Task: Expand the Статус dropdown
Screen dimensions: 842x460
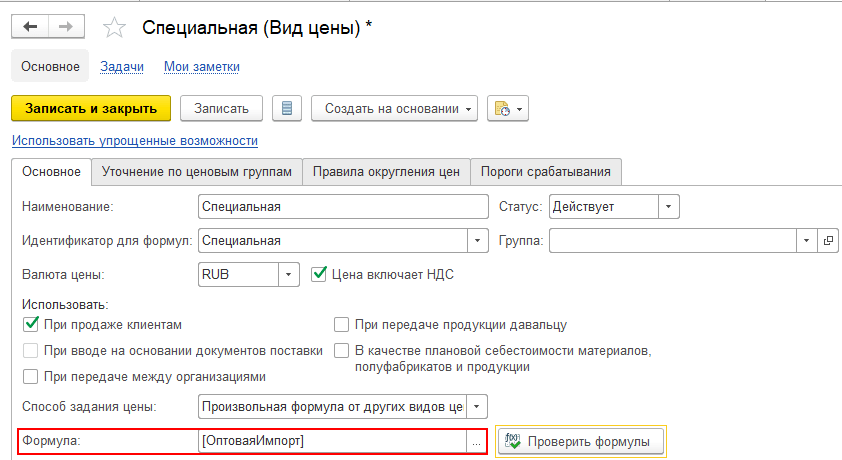Action: pyautogui.click(x=669, y=207)
